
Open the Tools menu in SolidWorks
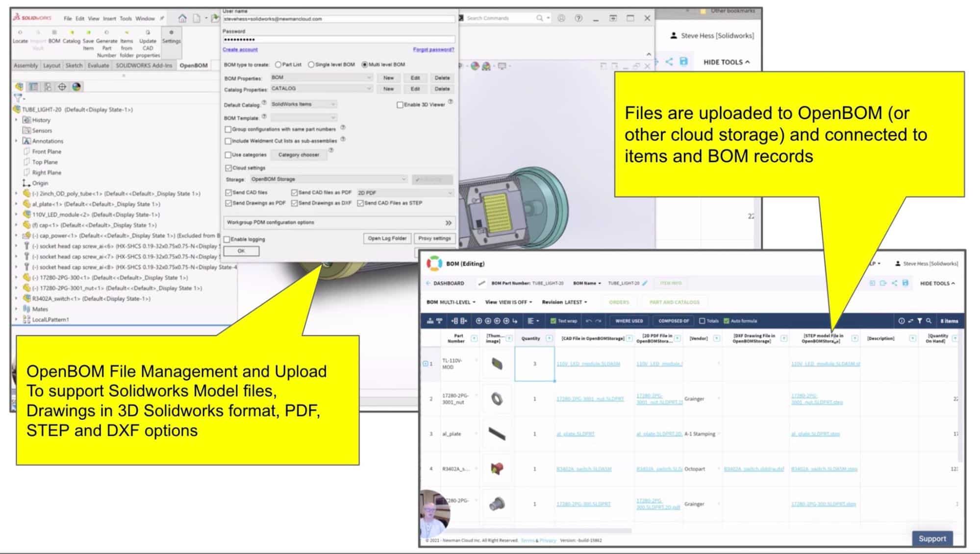pos(126,19)
